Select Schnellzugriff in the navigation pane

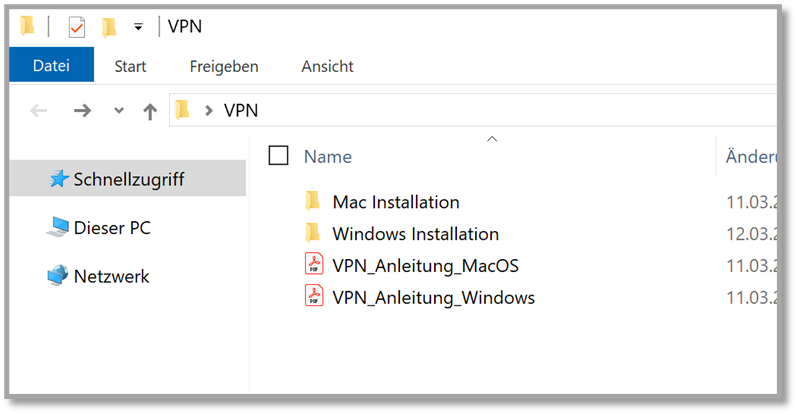click(x=128, y=180)
